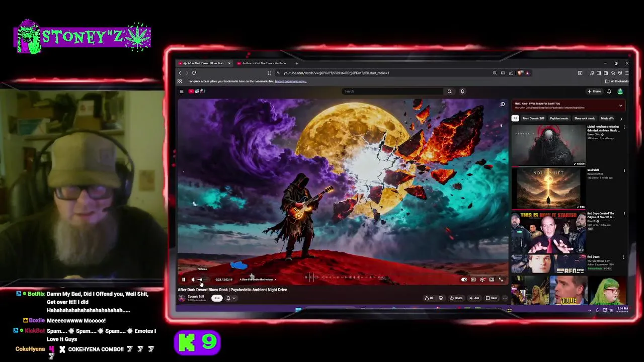Reload the page
Viewport: 644px width, 362px height.
pos(194,73)
